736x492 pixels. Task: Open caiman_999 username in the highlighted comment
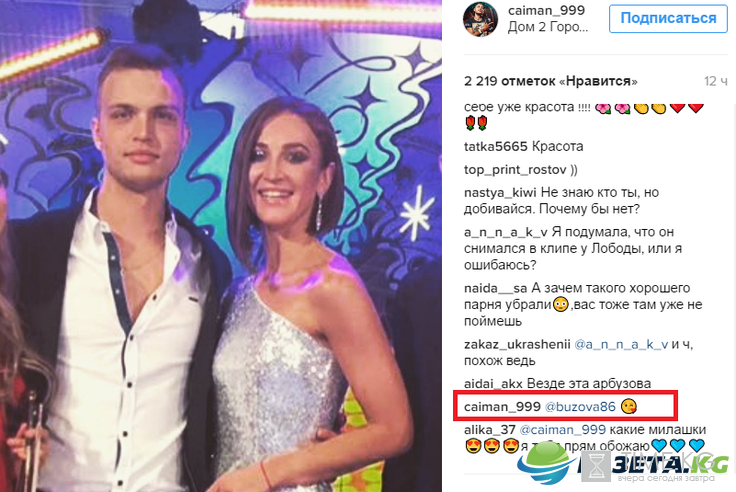pyautogui.click(x=502, y=407)
